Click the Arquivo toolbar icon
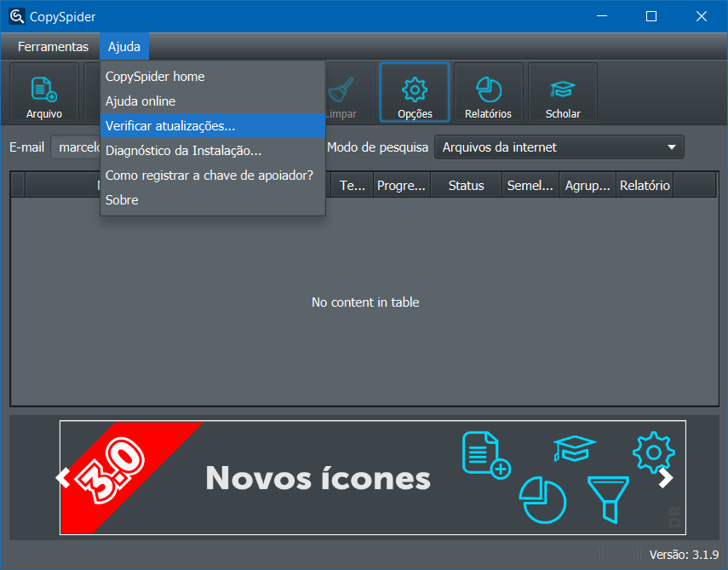728x570 pixels. pyautogui.click(x=44, y=93)
